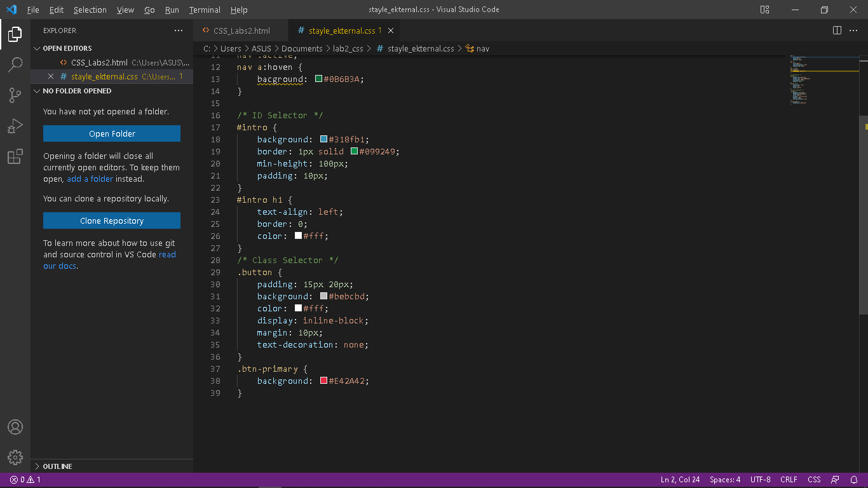Viewport: 868px width, 488px height.
Task: Change the CRLF line ending setting
Action: (x=789, y=480)
